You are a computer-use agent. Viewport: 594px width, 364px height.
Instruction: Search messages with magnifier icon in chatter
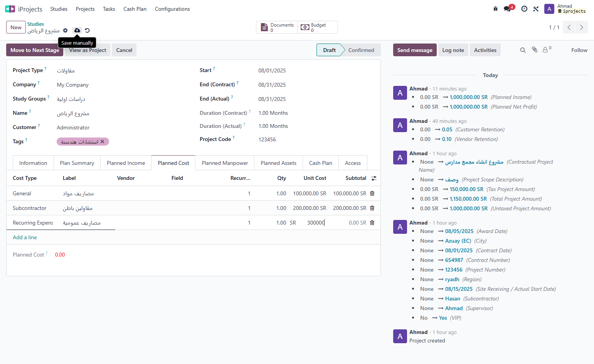coord(523,50)
